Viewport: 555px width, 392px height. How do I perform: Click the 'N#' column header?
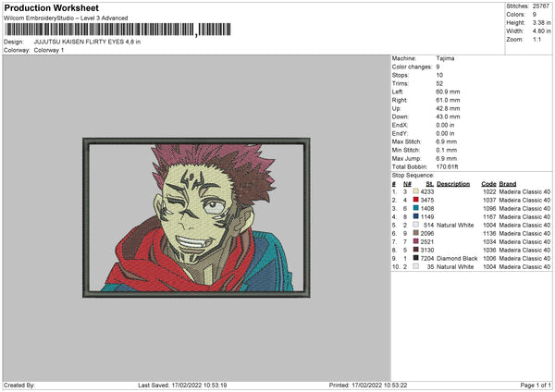[x=407, y=184]
